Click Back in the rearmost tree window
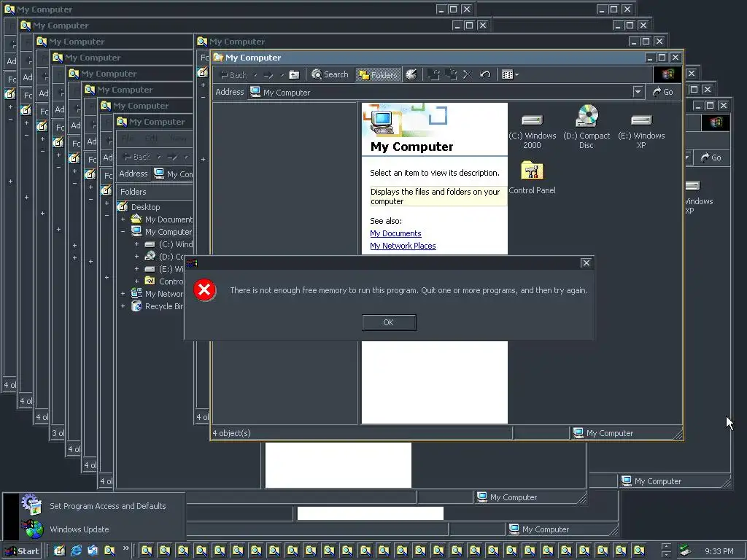The width and height of the screenshot is (747, 560). pos(137,157)
